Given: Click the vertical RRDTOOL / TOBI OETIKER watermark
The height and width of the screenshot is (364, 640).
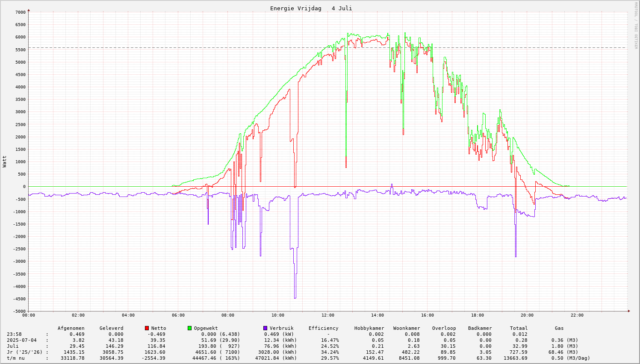Looking at the screenshot, I should 636,25.
